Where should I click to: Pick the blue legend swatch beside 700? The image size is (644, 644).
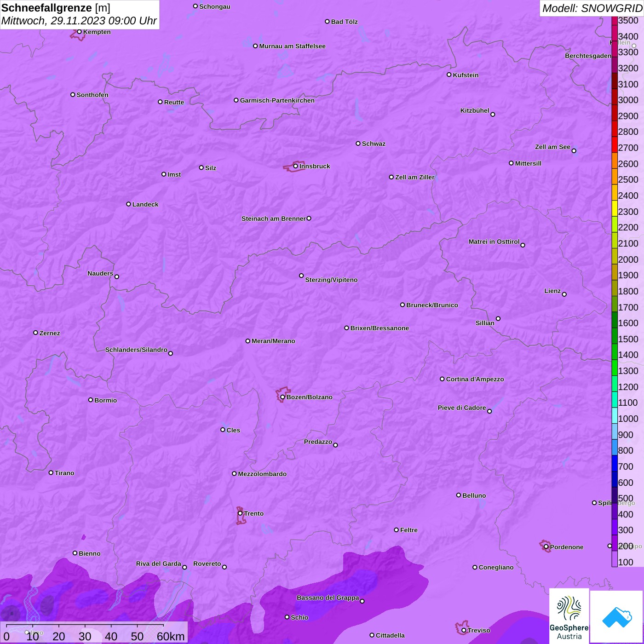(615, 463)
